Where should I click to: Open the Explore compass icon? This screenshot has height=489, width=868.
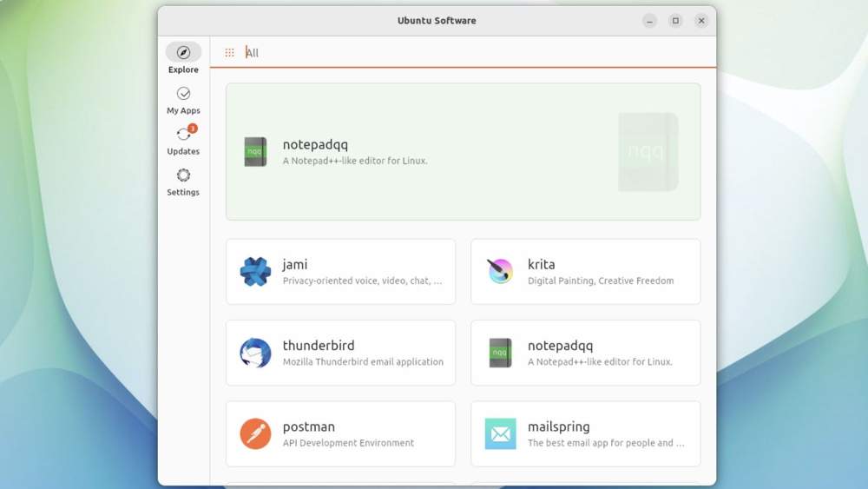pyautogui.click(x=183, y=52)
